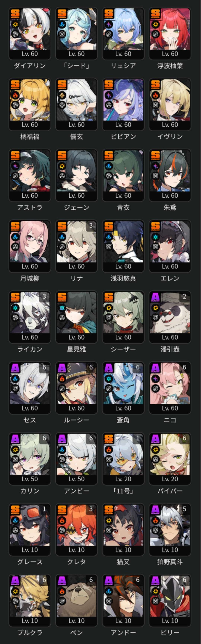201x644 pixels.
Task: Click the ether element icon on アストラ
Action: 15,166
